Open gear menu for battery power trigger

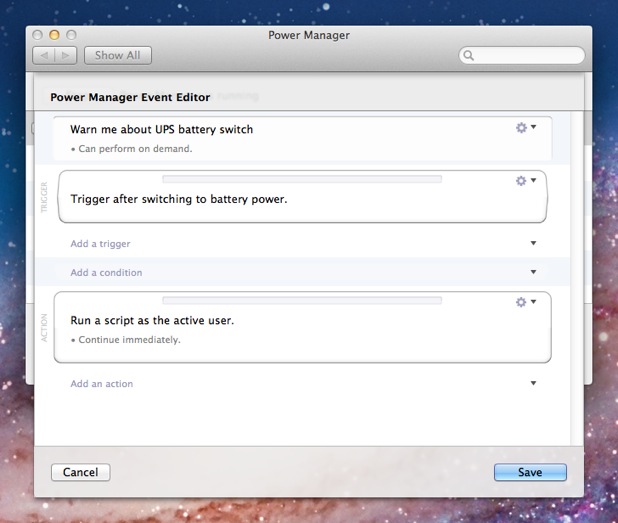tap(526, 181)
